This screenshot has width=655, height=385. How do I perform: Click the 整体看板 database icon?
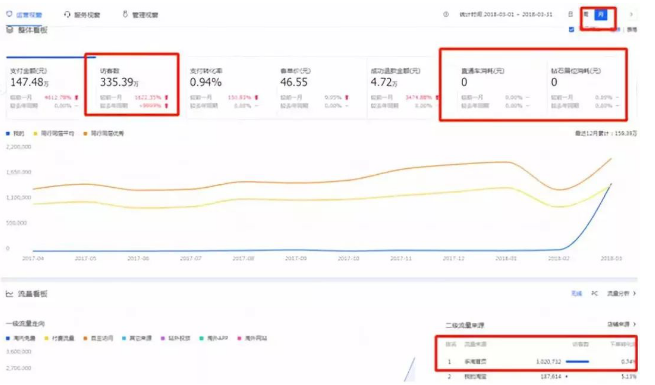pyautogui.click(x=10, y=30)
